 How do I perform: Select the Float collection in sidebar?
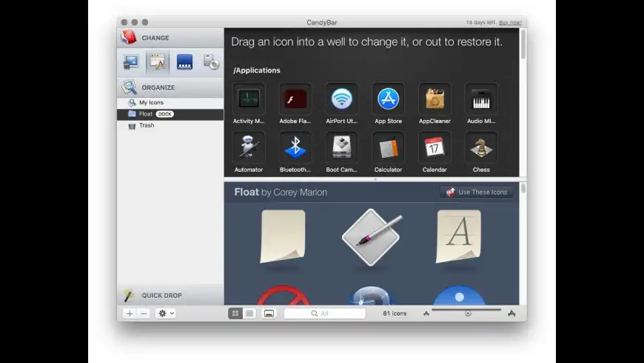coord(170,114)
